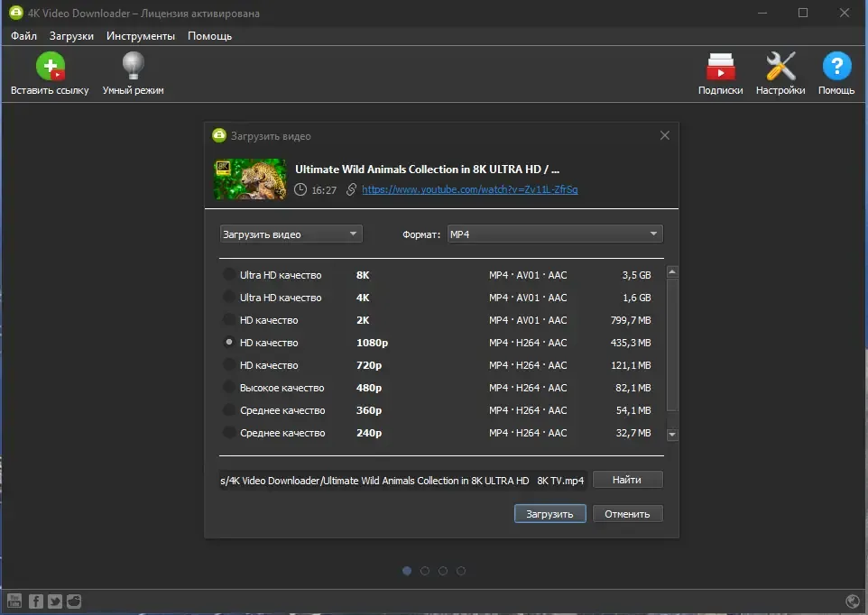Open Подписки subscriptions icon
Screen dimensions: 868x615
tap(720, 67)
